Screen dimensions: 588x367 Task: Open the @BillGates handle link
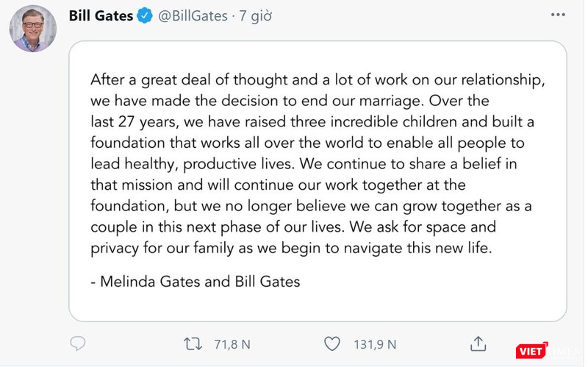193,15
